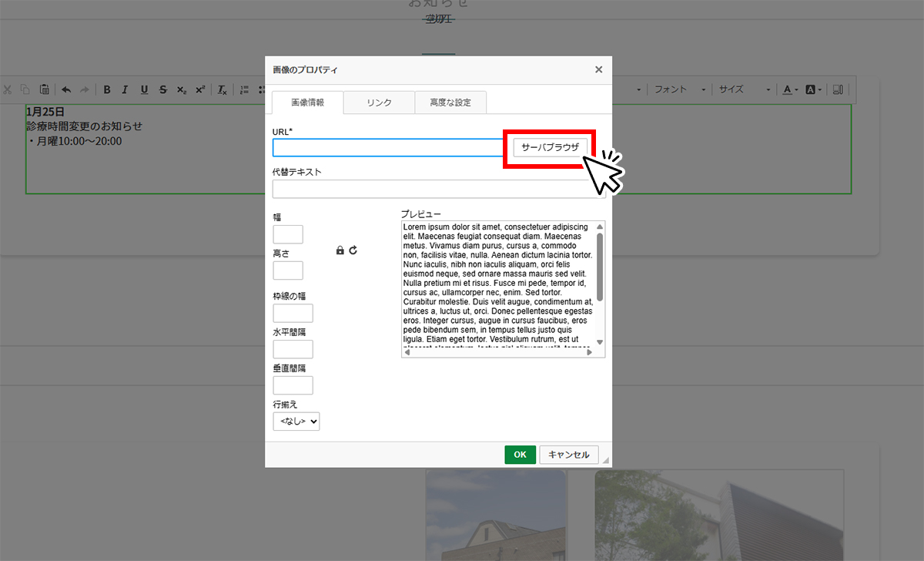924x561 pixels.
Task: Click the URL input field
Action: 388,147
